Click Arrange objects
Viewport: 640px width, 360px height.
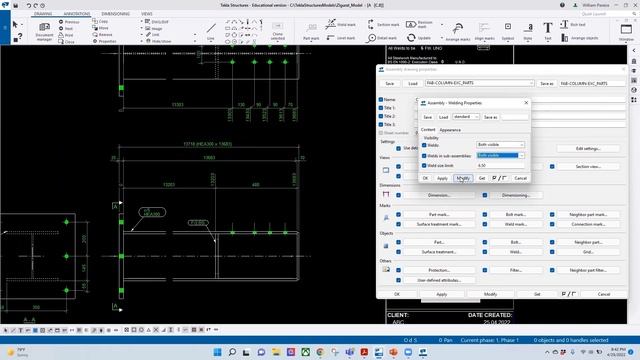pos(580,38)
